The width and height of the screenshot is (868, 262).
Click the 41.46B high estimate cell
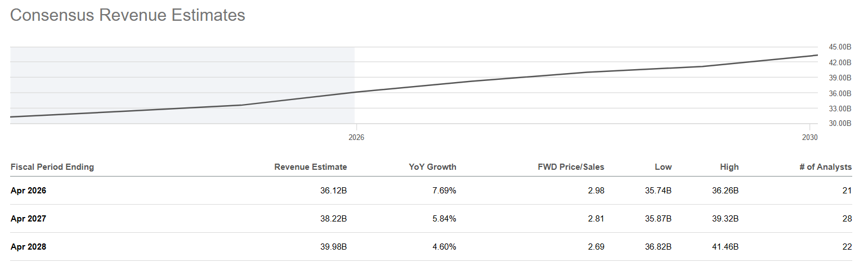click(725, 247)
